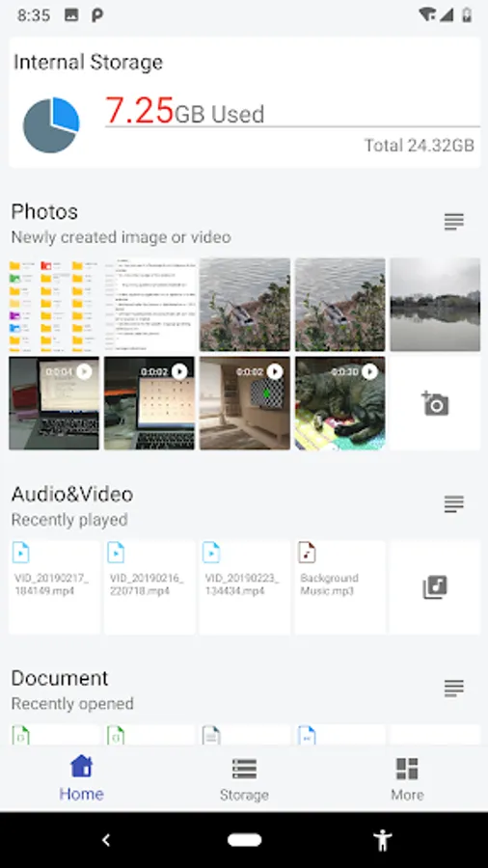Screen dimensions: 488x868
Task: Open Background Music.mp3 file
Action: point(339,587)
